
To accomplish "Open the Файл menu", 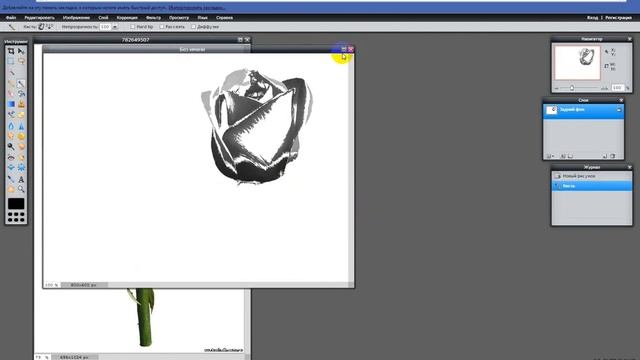I will [11, 18].
